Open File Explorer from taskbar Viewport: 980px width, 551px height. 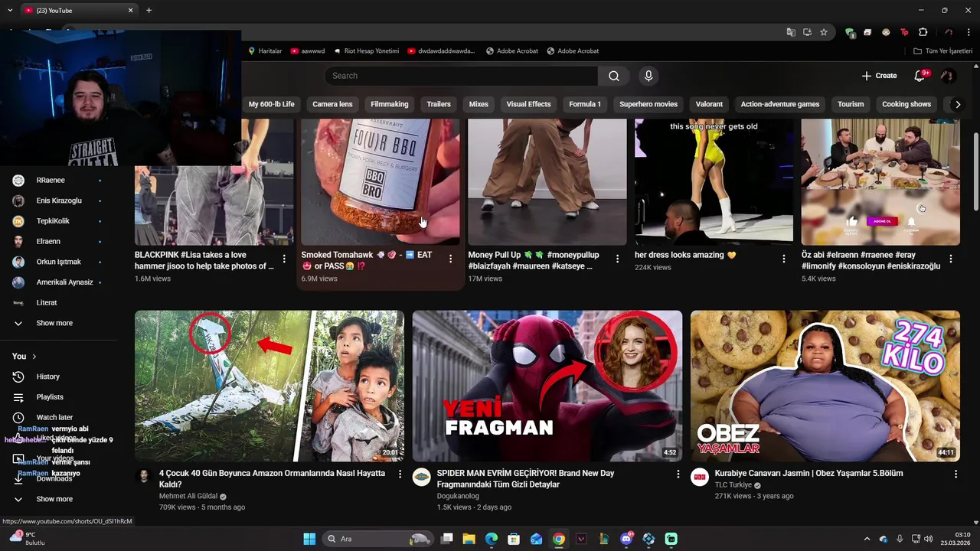(x=469, y=539)
